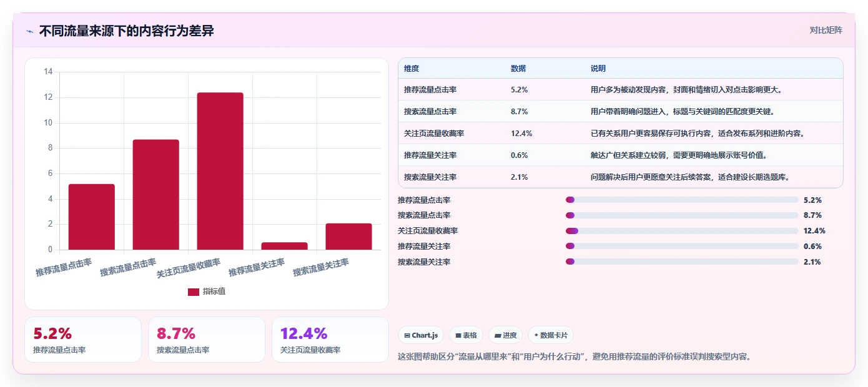
Task: Click the progress bar for 搜索流量点击率
Action: [682, 215]
